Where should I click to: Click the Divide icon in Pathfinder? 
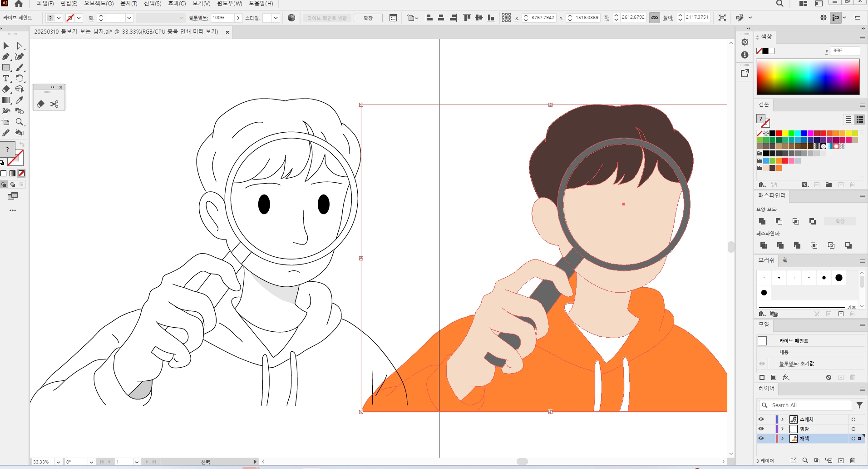pyautogui.click(x=764, y=245)
